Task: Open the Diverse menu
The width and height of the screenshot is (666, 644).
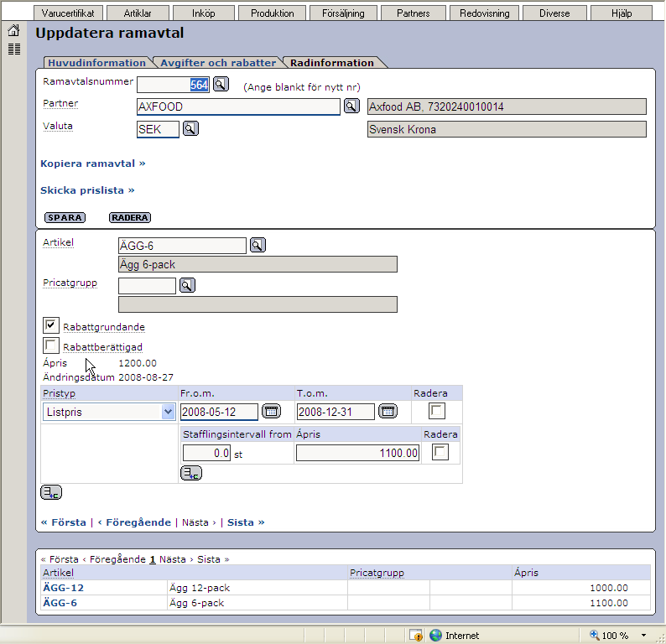Action: click(554, 13)
